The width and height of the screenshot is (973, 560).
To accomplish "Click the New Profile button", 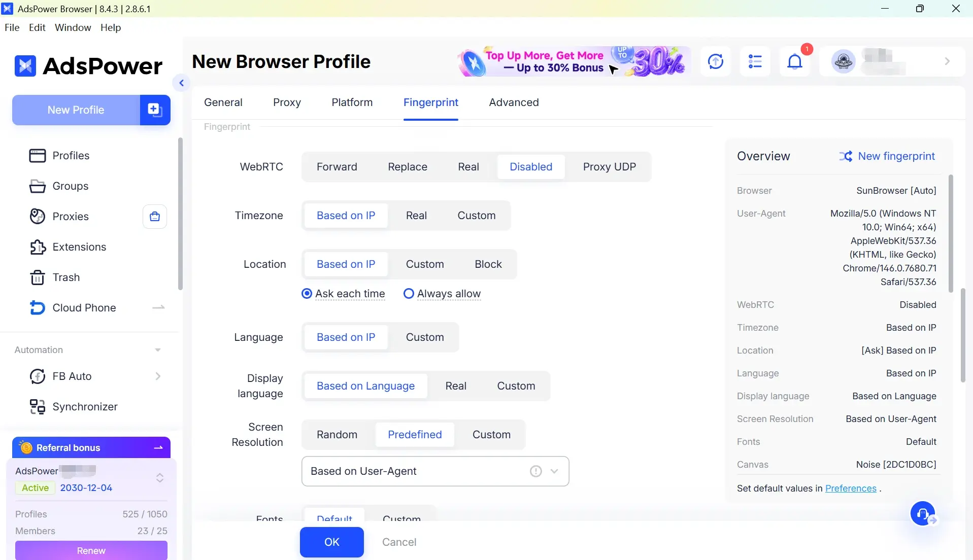I will [76, 110].
